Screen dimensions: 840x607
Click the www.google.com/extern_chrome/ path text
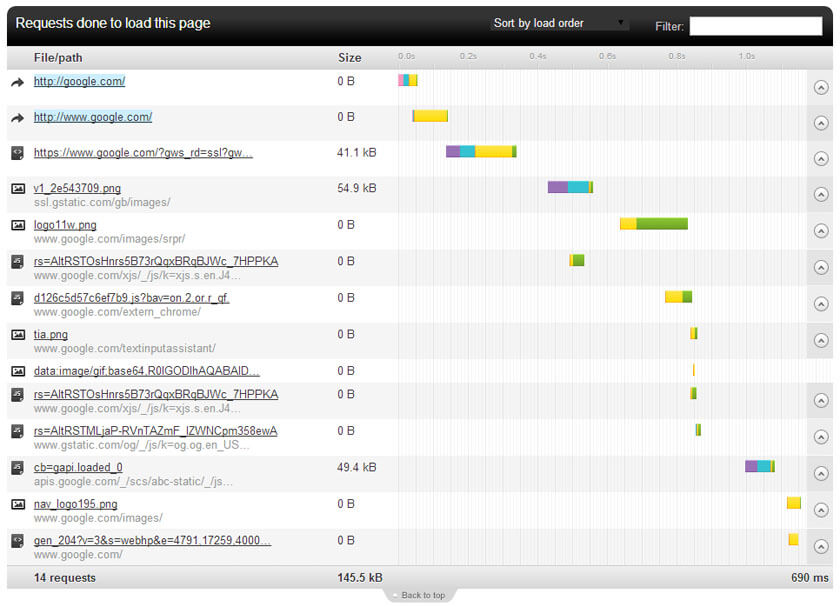click(117, 312)
